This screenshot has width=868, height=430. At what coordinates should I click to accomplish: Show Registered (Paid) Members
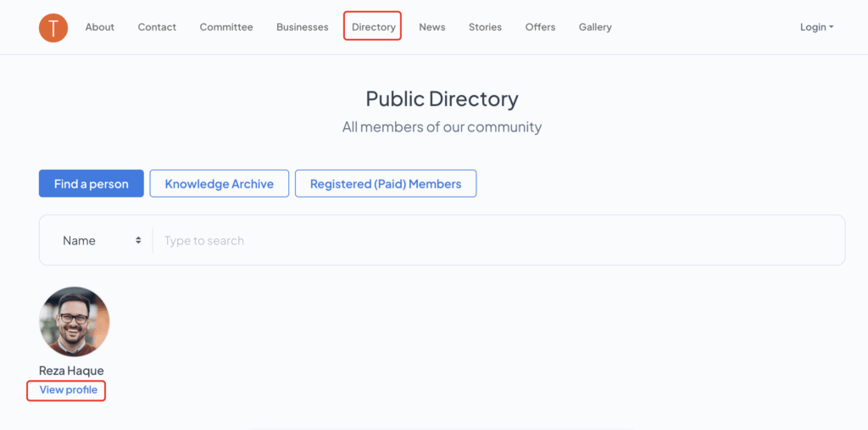click(x=386, y=183)
